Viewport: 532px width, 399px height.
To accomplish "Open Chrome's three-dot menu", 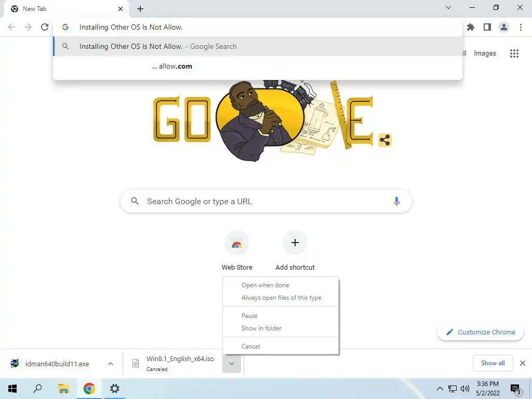I will point(521,27).
